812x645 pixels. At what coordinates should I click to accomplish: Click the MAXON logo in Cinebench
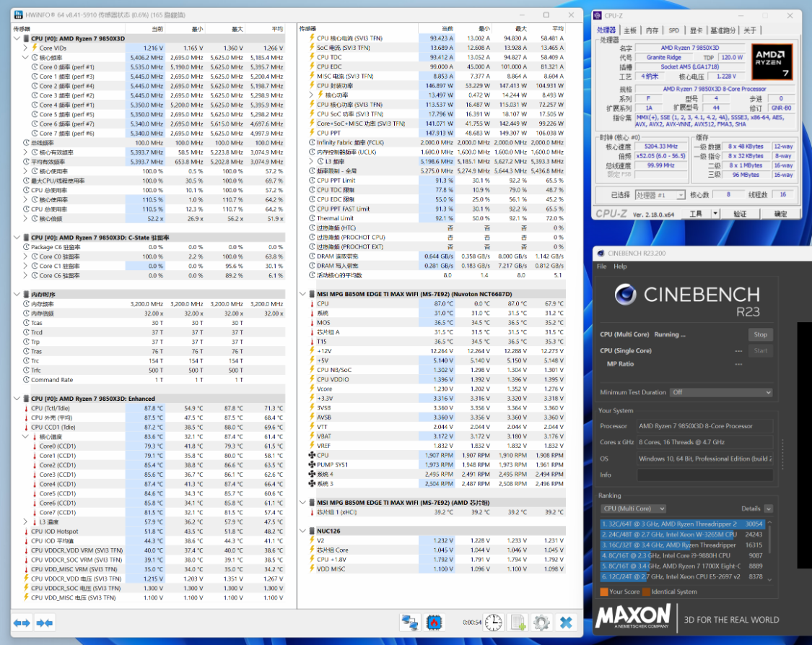coord(633,617)
